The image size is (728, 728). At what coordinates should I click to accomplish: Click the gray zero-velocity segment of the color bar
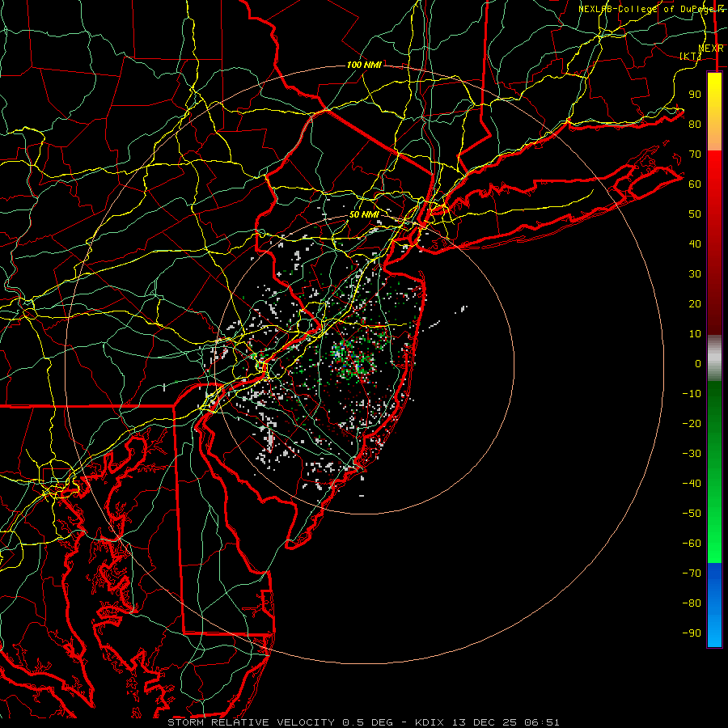point(714,358)
